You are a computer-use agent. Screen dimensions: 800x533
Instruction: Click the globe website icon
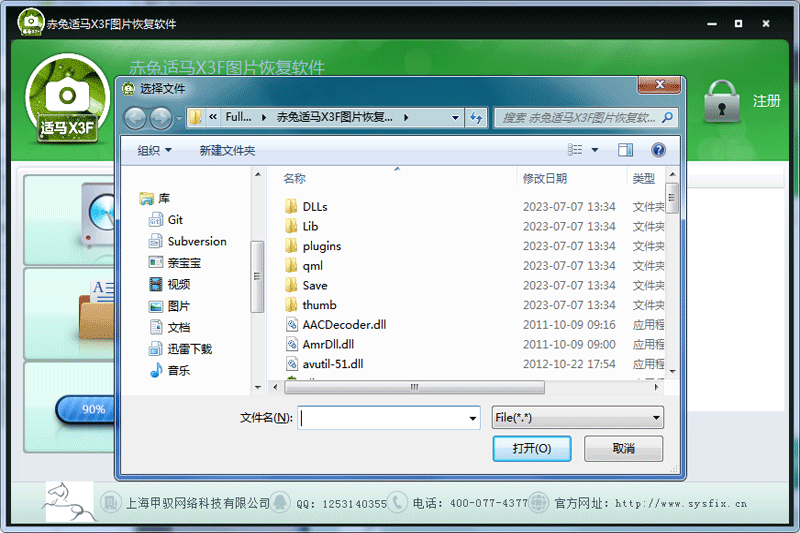[x=538, y=502]
